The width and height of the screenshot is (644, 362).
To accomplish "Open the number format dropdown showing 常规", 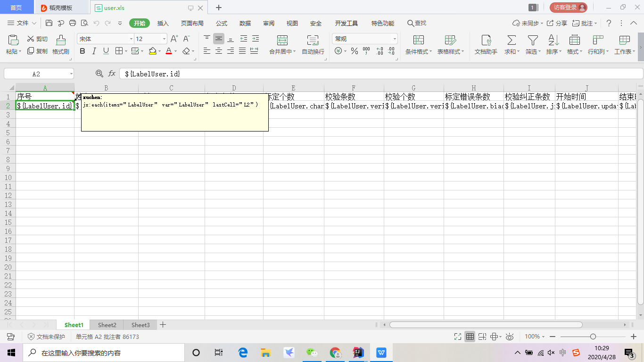I will coord(363,38).
